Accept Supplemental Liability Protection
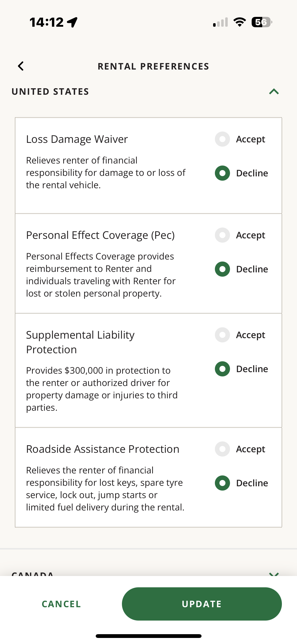Screen dimensions: 297x644 222,335
